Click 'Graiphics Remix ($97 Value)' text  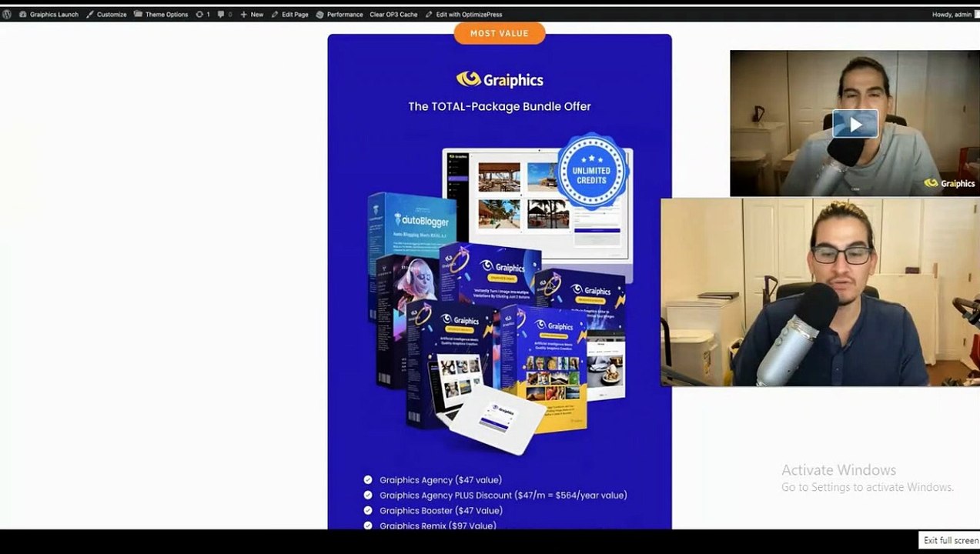click(x=438, y=526)
